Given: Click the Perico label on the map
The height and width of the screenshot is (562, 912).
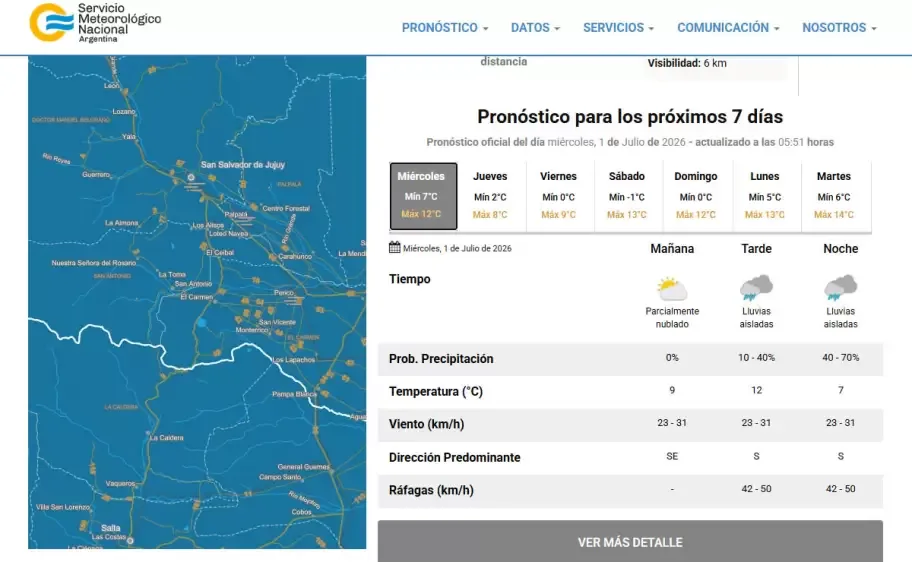Looking at the screenshot, I should pyautogui.click(x=284, y=293).
